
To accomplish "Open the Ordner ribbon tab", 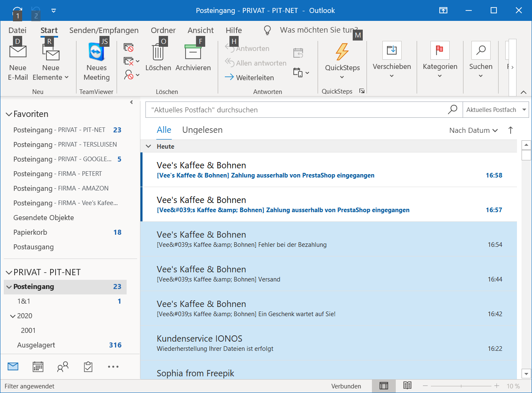I will [x=163, y=30].
